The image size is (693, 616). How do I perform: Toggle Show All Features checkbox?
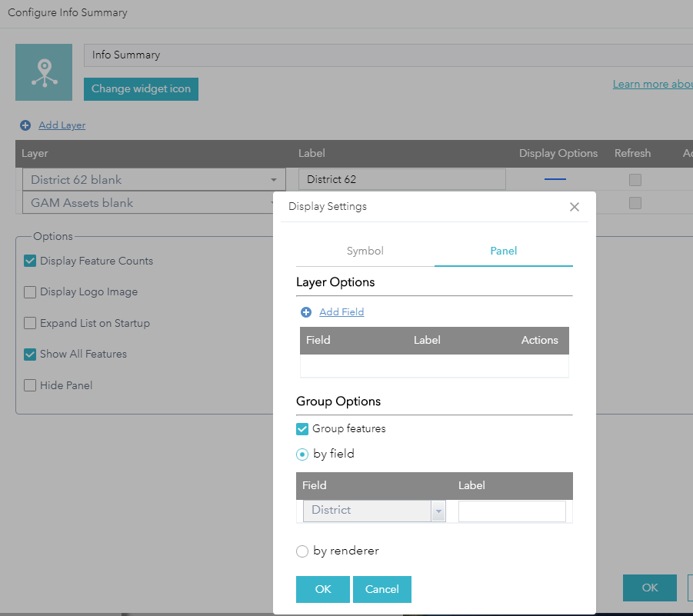pos(30,355)
